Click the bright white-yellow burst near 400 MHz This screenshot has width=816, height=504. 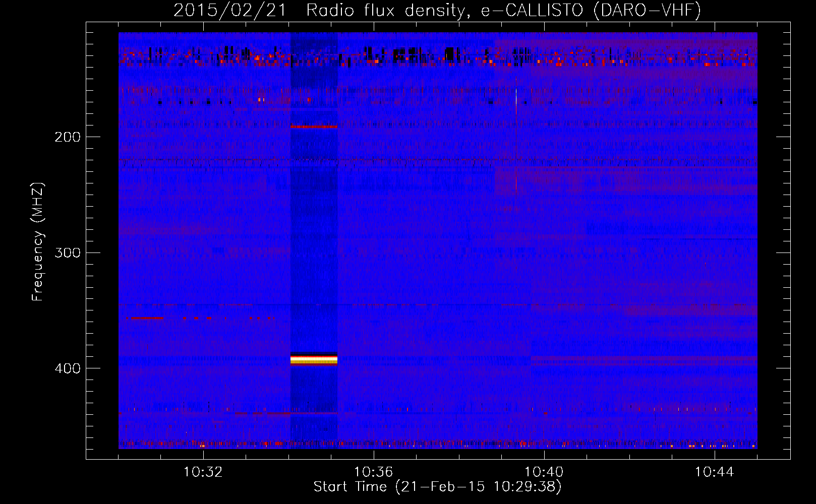(x=314, y=359)
